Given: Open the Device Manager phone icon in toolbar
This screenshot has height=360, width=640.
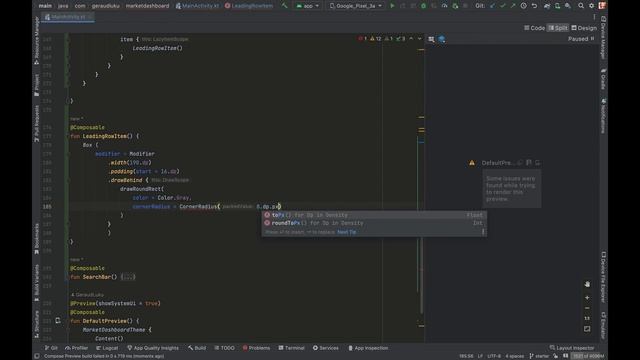Looking at the screenshot, I should click(x=557, y=6).
